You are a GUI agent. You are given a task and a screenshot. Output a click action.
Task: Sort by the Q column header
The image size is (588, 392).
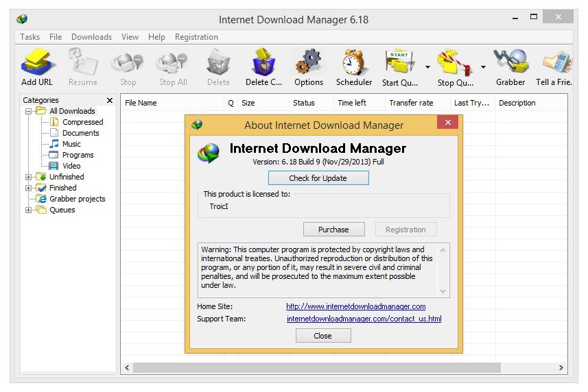point(231,103)
